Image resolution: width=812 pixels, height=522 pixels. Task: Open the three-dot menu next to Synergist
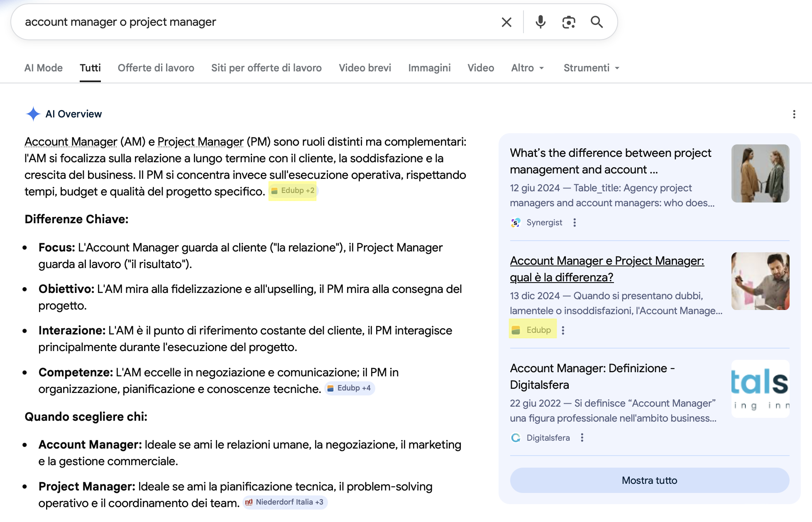[x=575, y=222]
